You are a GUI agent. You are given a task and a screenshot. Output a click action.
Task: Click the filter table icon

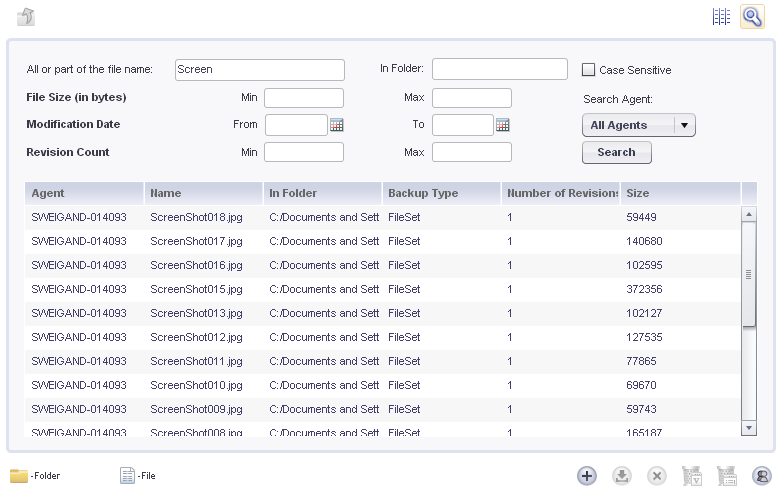click(x=692, y=476)
